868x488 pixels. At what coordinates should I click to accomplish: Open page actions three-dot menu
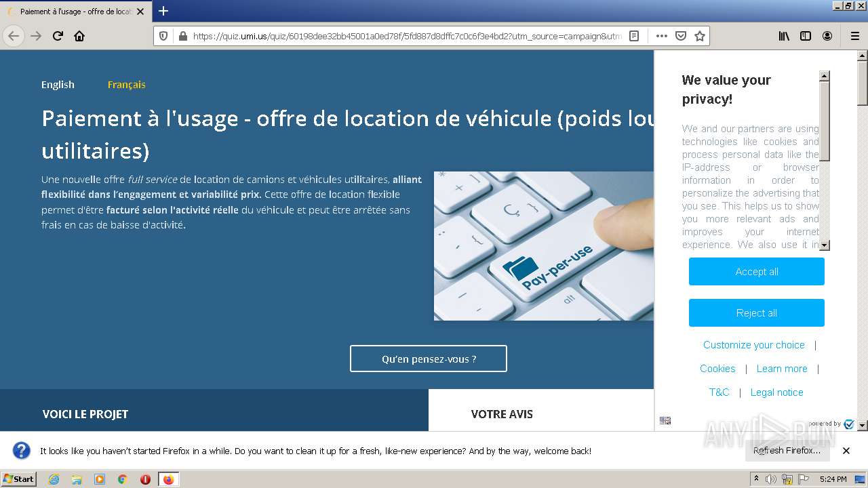[x=662, y=36]
